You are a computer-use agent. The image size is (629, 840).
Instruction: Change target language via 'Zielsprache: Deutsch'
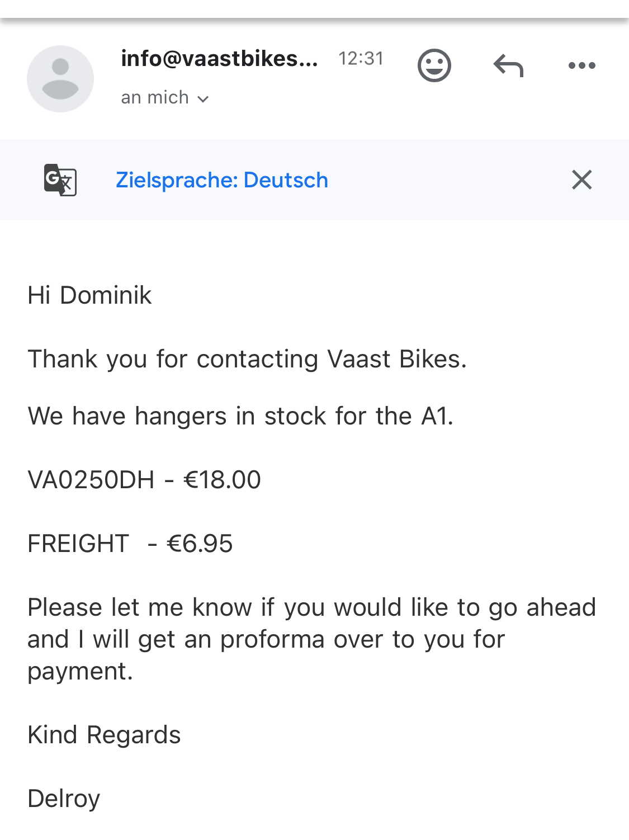click(221, 180)
